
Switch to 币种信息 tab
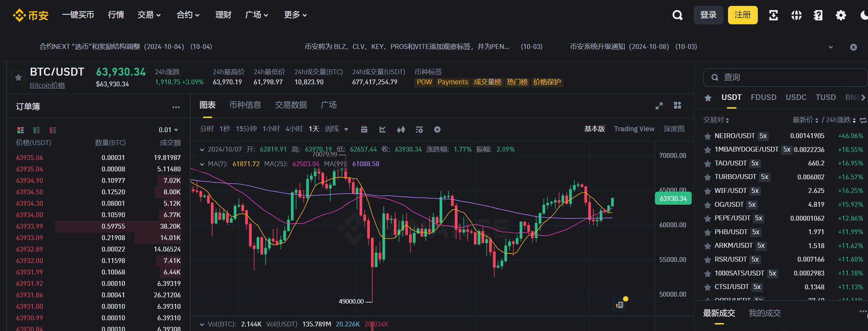click(x=245, y=105)
